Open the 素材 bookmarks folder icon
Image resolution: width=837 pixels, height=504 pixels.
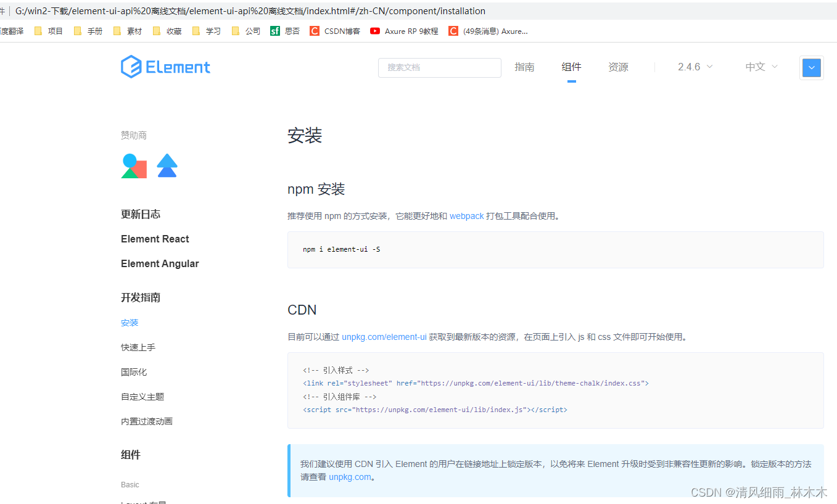tap(117, 31)
